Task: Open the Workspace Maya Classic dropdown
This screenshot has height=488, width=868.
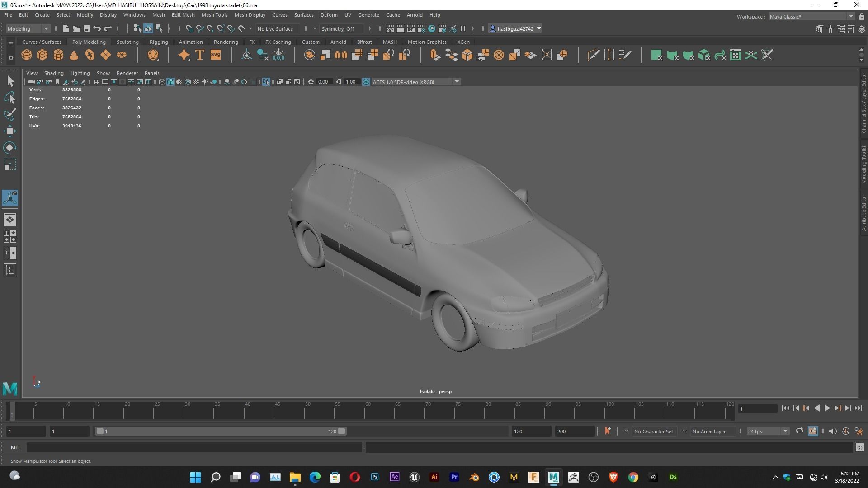Action: (x=811, y=16)
